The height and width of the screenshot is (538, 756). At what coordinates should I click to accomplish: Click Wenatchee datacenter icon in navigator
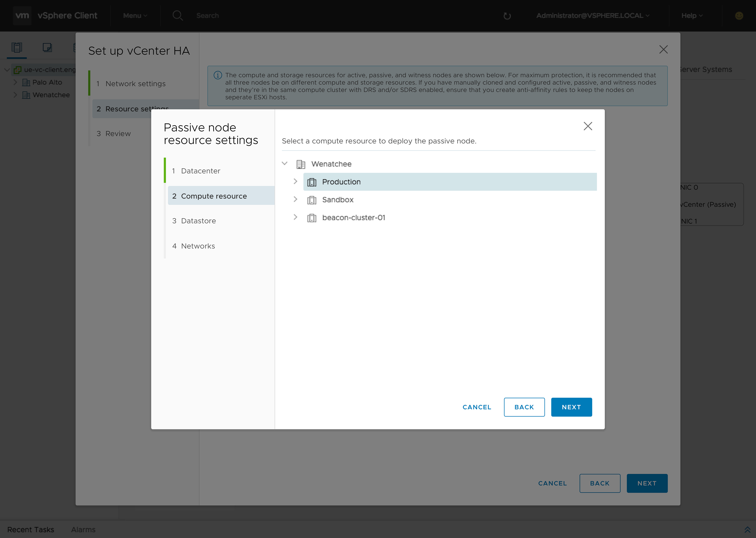(x=26, y=95)
